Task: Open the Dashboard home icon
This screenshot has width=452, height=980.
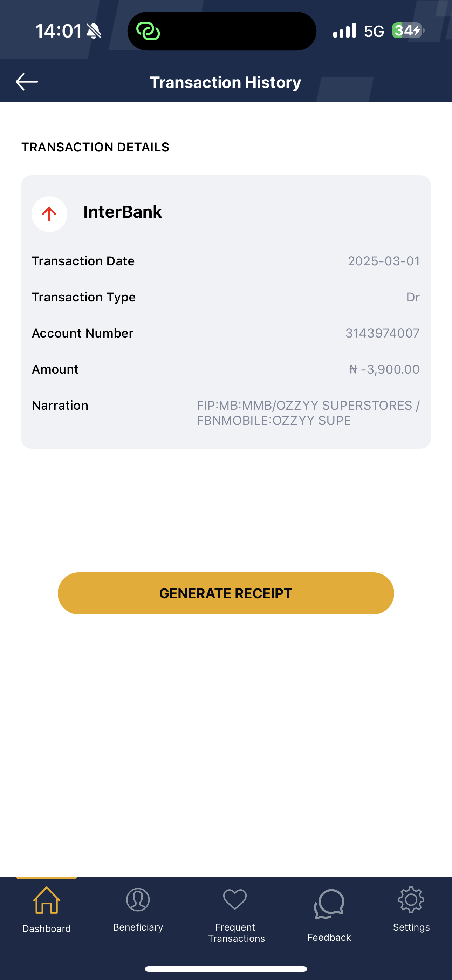Action: coord(46,900)
